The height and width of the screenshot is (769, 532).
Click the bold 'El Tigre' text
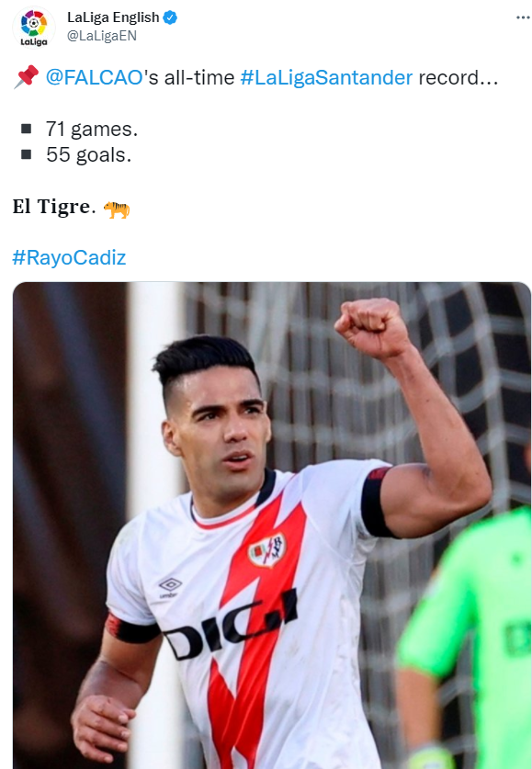coord(51,207)
